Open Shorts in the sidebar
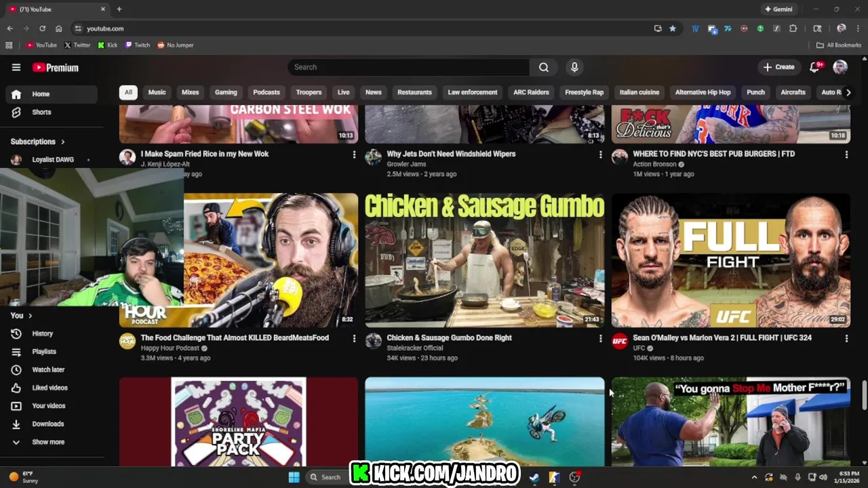 pyautogui.click(x=52, y=113)
